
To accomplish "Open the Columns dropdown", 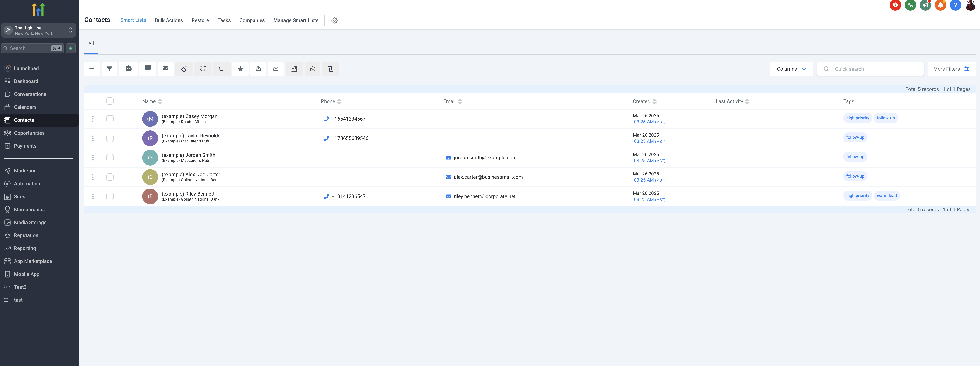I will 791,69.
